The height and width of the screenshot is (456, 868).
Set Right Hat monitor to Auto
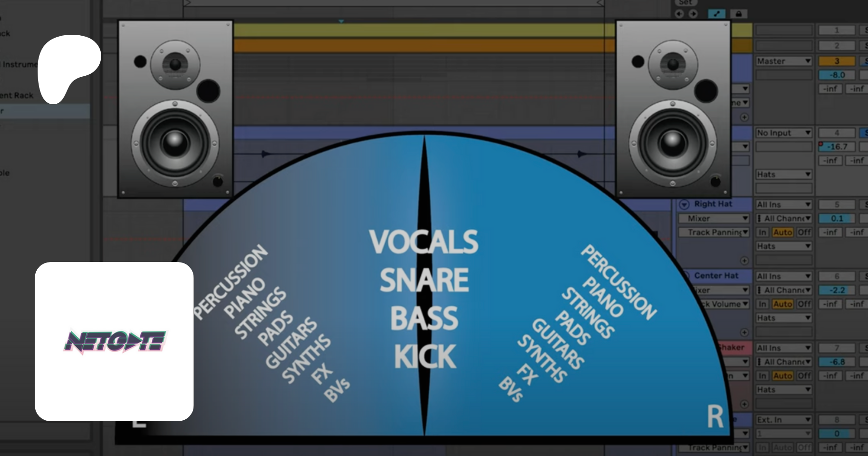[783, 232]
